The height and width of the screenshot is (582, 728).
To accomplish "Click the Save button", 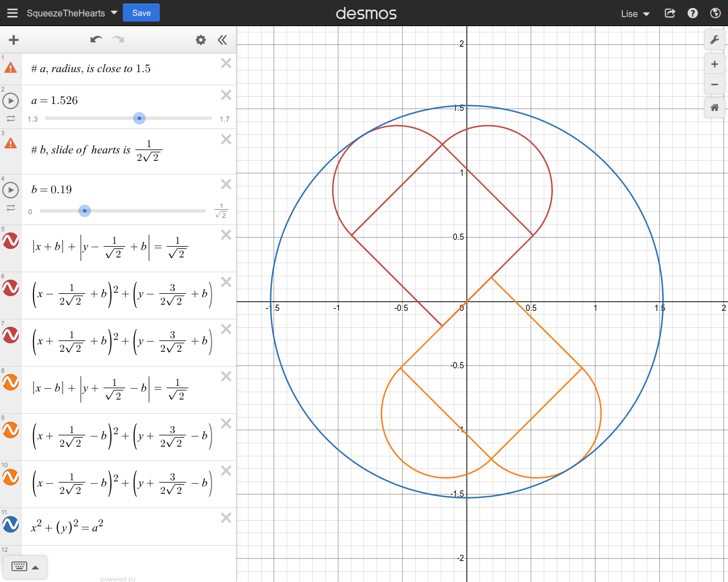I will (x=141, y=13).
